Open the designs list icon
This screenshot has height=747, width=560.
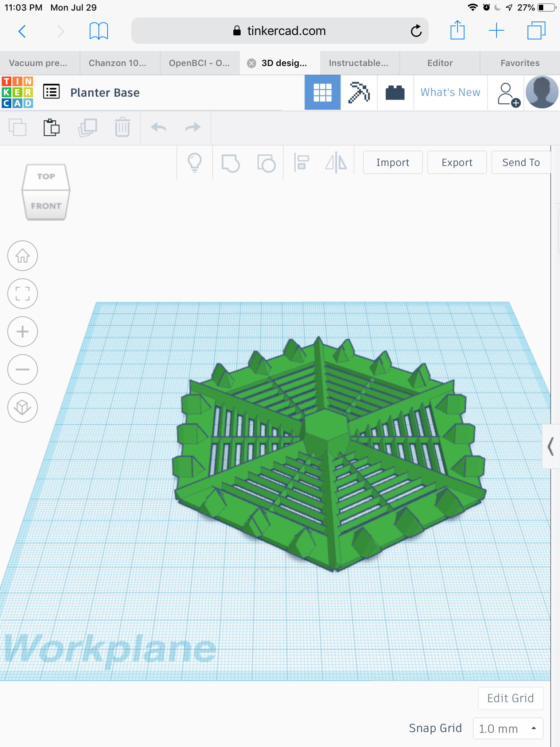pyautogui.click(x=51, y=92)
